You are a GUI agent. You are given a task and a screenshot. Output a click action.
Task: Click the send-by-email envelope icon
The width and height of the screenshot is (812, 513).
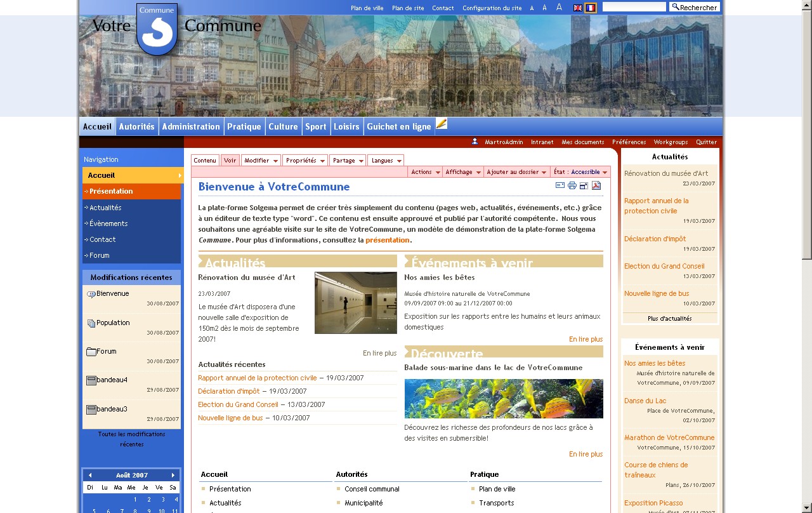pos(560,185)
